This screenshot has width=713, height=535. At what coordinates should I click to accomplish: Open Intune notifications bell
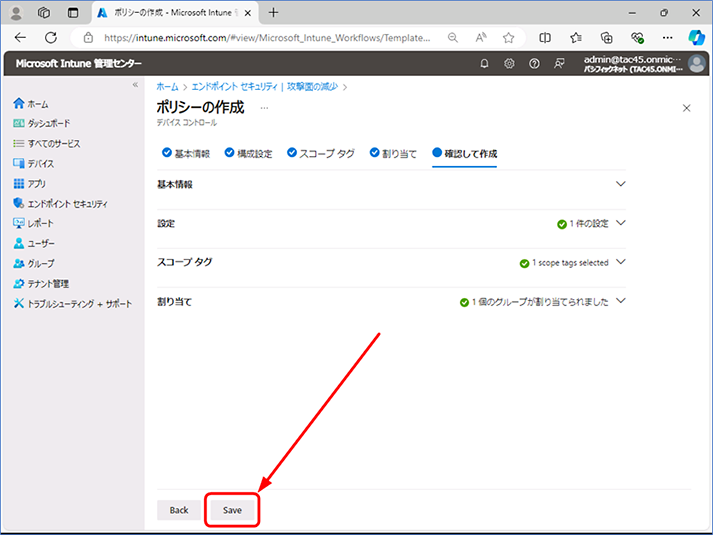(x=484, y=64)
